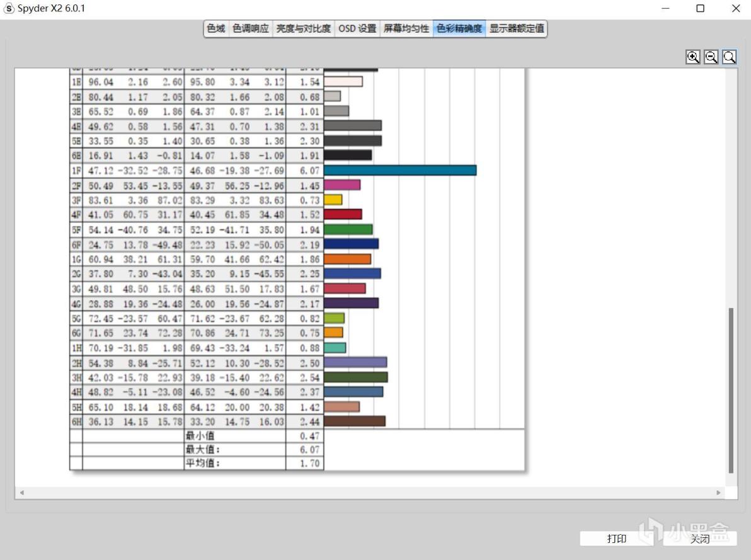Open the OSD 设置 tab
Viewport: 751px width, 560px height.
coord(357,29)
